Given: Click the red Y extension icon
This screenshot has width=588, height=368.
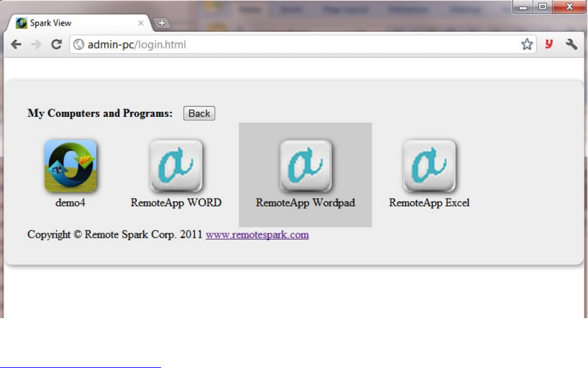Looking at the screenshot, I should coord(549,44).
